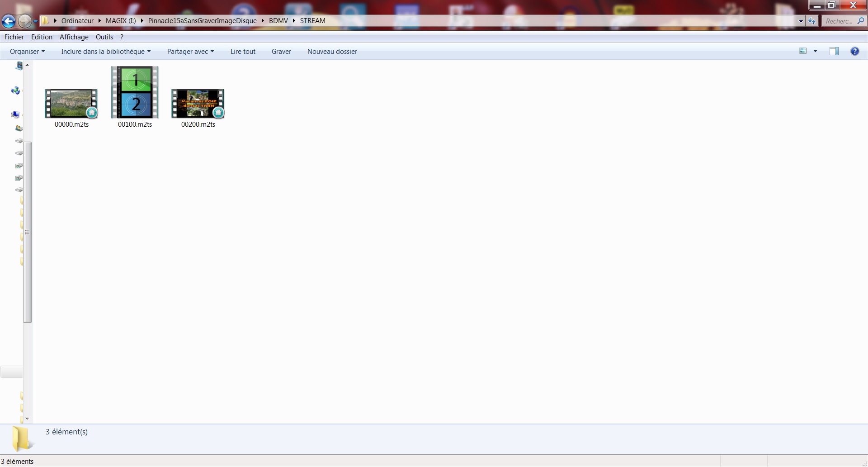Go back with the blue Back arrow

coord(9,21)
